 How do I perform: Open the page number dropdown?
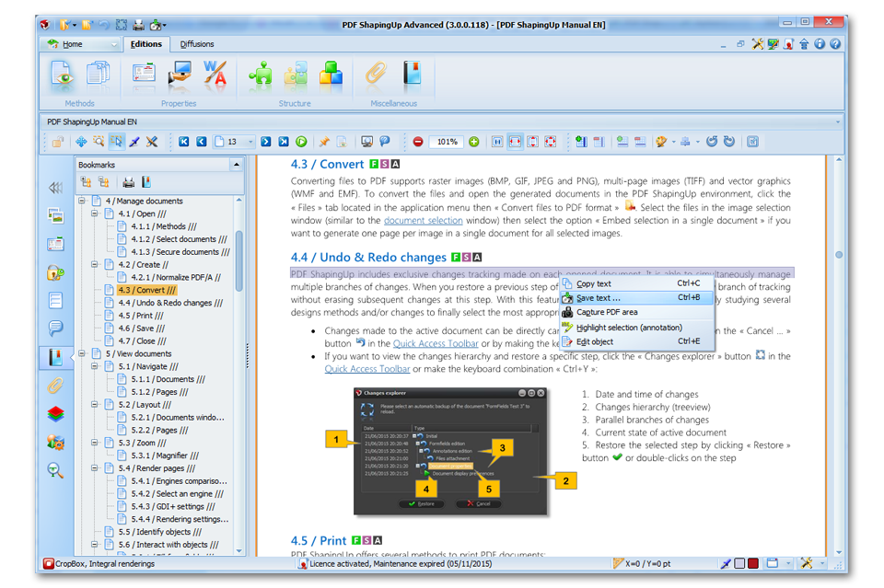click(250, 142)
